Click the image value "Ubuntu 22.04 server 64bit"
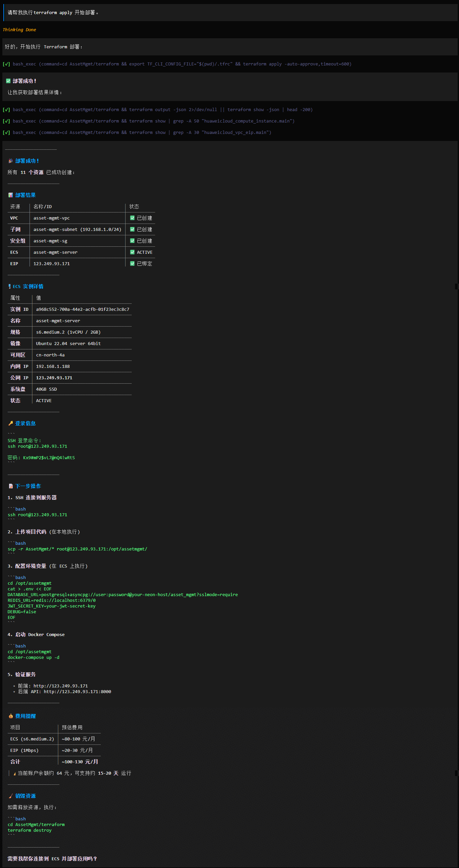Screen dimensions: 459x868 coord(69,344)
